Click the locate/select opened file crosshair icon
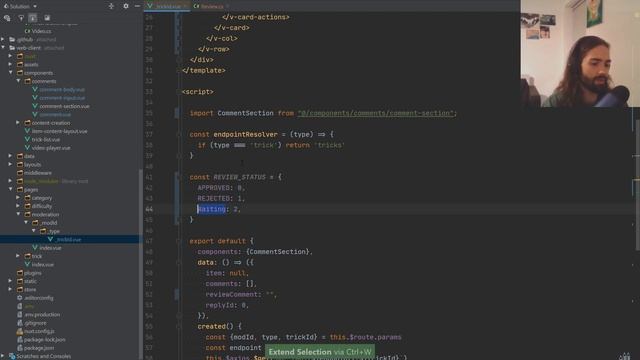 [111, 6]
